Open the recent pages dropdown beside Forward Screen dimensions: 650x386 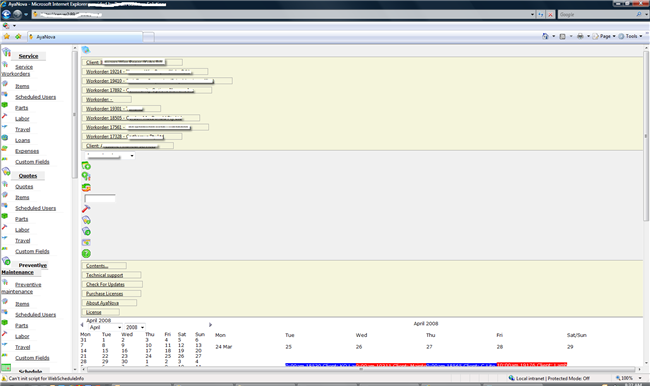click(x=26, y=15)
